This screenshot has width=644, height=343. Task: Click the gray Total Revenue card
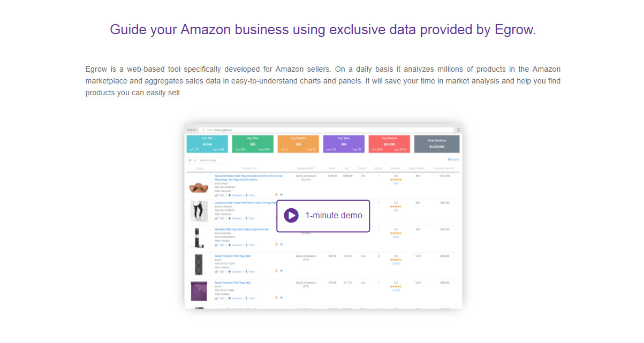coord(437,143)
